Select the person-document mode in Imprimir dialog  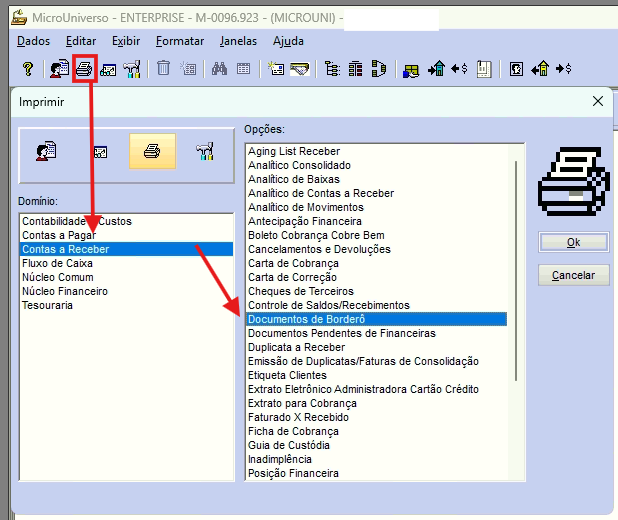coord(47,151)
